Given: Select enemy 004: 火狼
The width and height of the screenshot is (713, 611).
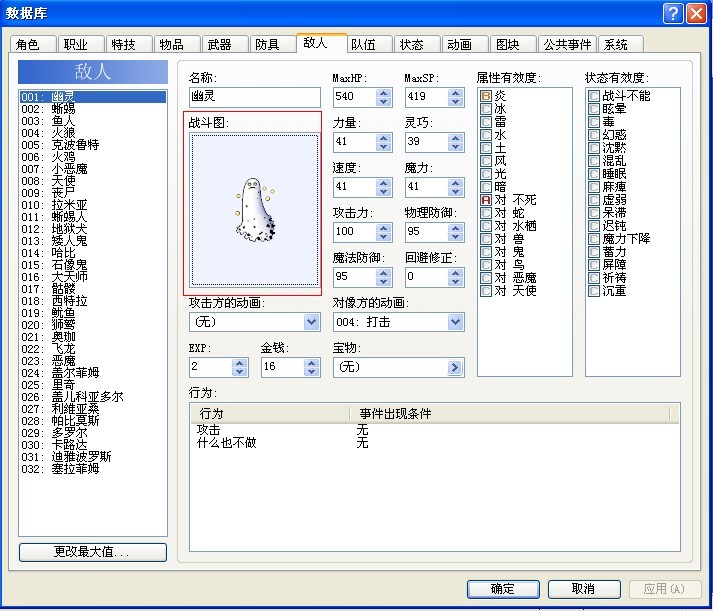Looking at the screenshot, I should tap(93, 133).
